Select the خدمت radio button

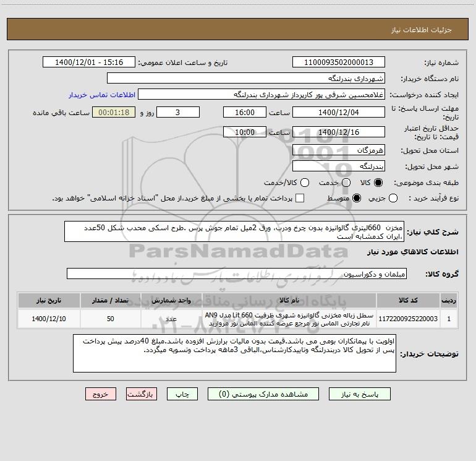(x=346, y=183)
